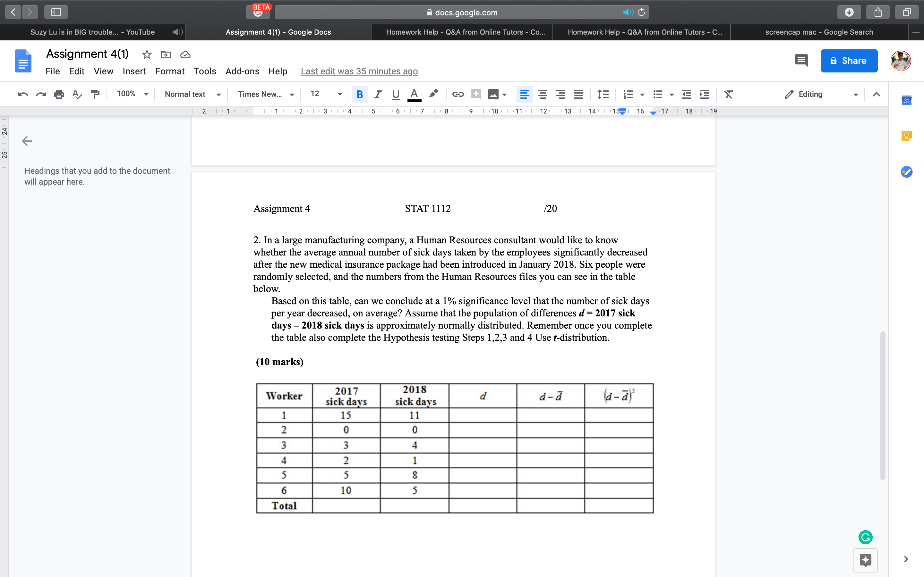924x577 pixels.
Task: Insert a link
Action: pyautogui.click(x=457, y=94)
